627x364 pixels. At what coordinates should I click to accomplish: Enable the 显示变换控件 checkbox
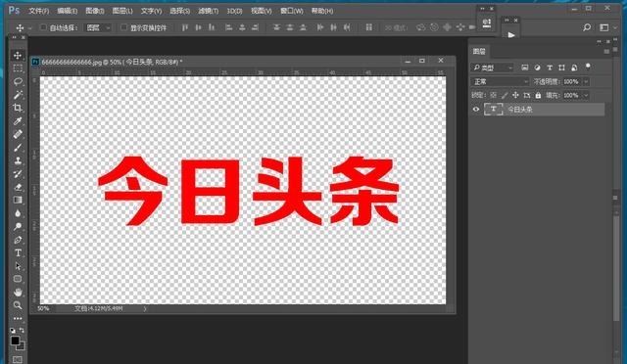[x=123, y=27]
